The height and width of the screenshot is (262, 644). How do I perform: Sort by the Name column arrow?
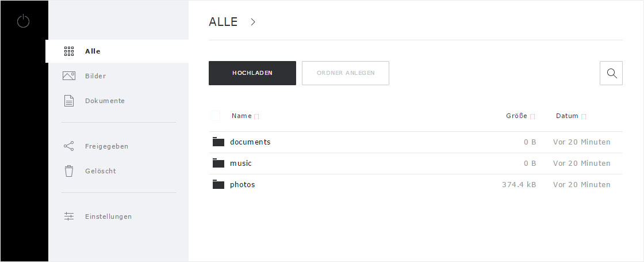tap(256, 117)
